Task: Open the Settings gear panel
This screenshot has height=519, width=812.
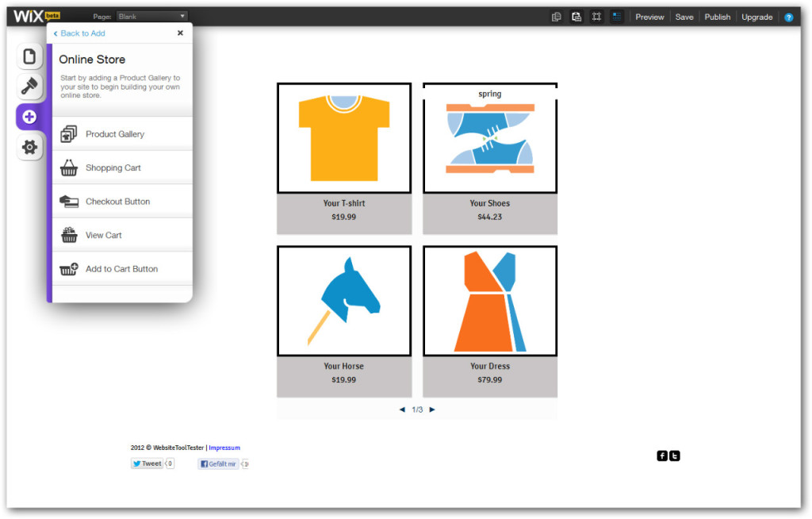Action: click(x=29, y=147)
